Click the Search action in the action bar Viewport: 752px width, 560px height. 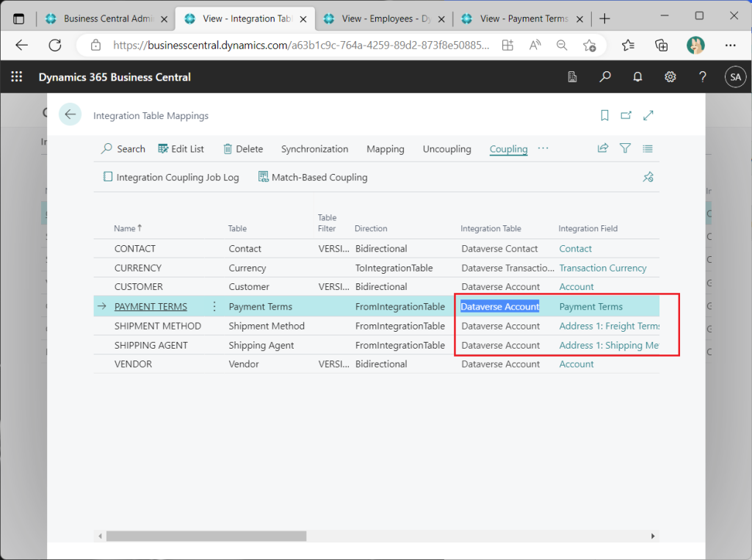123,149
